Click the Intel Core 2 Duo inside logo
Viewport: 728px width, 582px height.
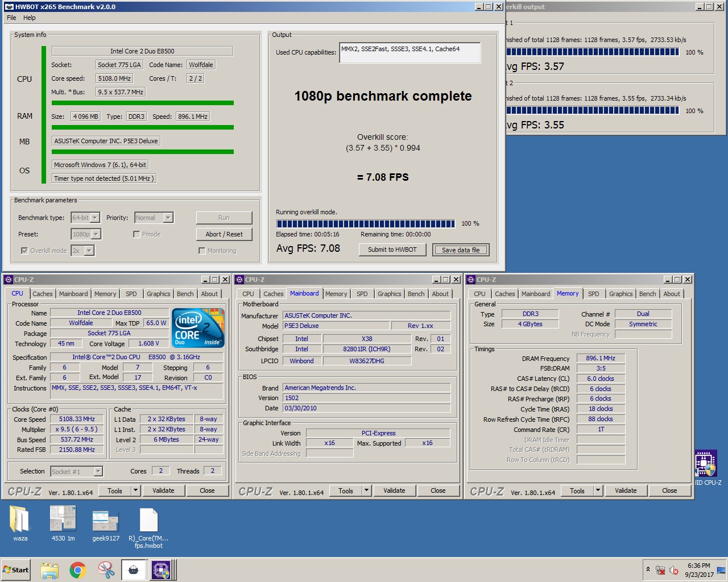(x=198, y=328)
